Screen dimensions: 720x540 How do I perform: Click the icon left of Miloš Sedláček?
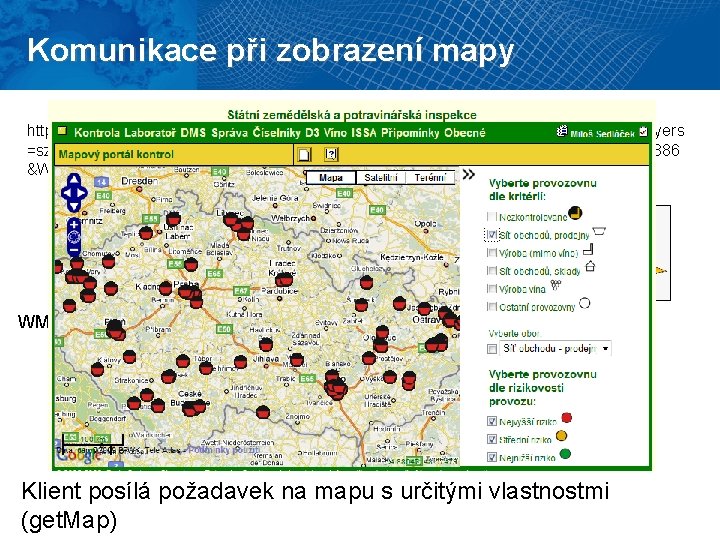562,131
